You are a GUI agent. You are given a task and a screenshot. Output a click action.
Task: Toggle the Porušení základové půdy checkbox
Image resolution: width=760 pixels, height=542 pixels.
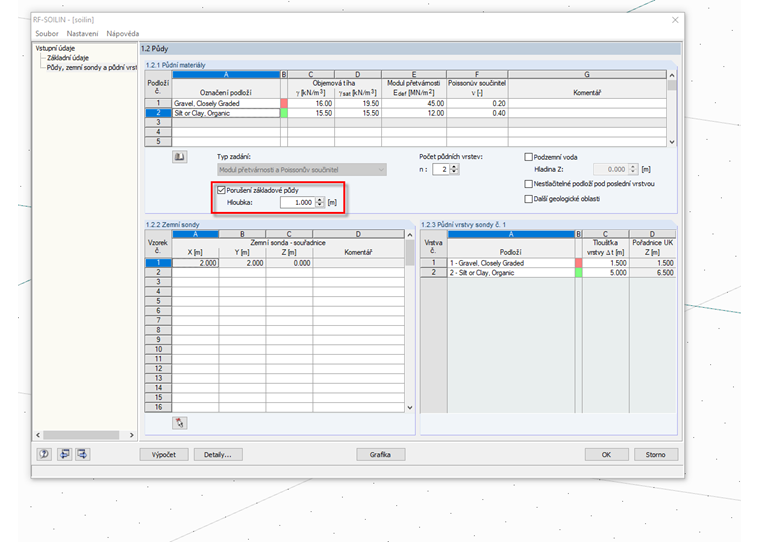click(222, 190)
